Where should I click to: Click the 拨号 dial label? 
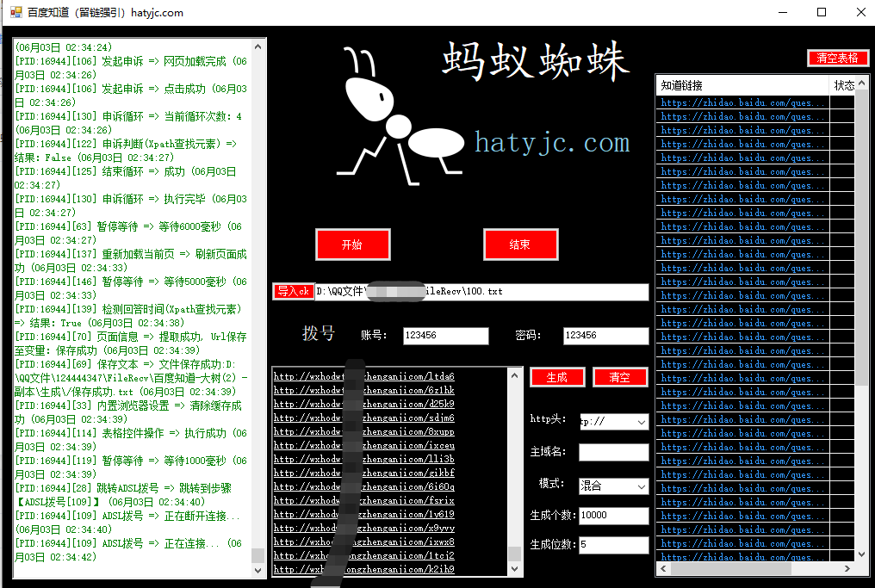point(320,335)
